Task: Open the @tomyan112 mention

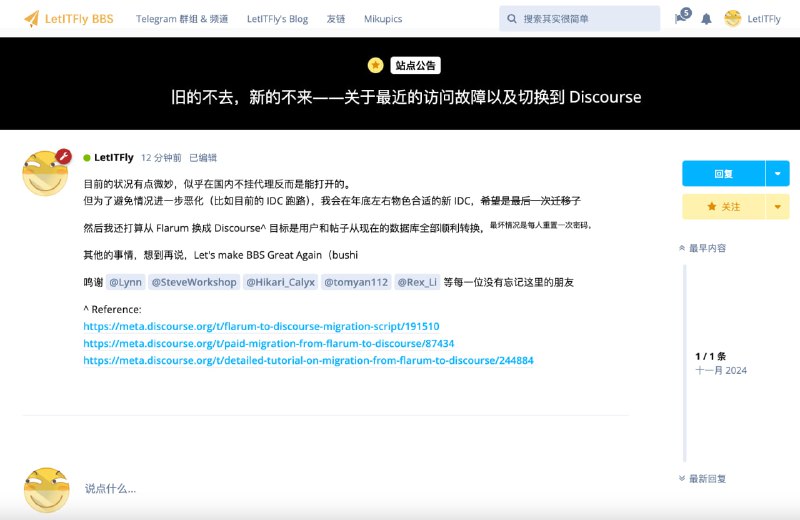Action: point(356,282)
